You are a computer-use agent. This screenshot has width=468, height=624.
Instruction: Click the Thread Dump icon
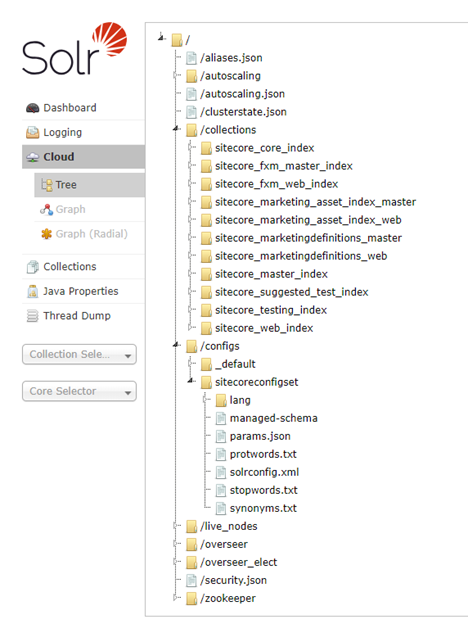pos(32,316)
